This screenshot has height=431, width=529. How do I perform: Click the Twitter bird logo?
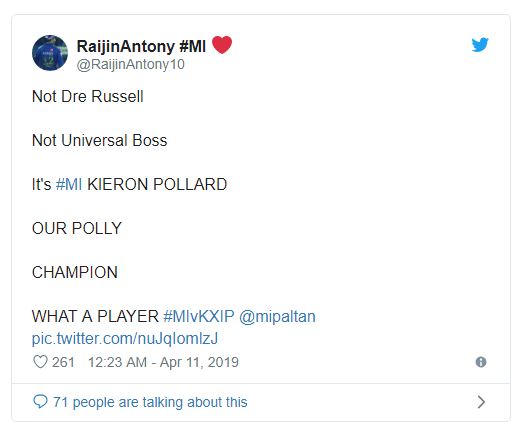480,45
